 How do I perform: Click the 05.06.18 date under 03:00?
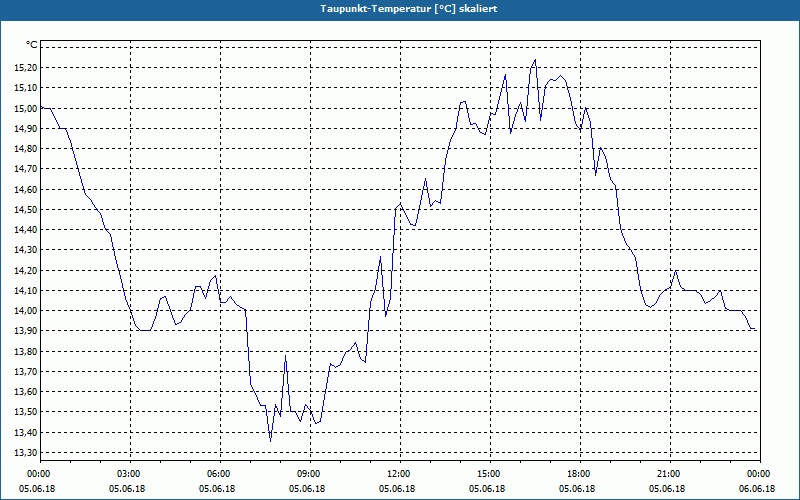pos(127,489)
